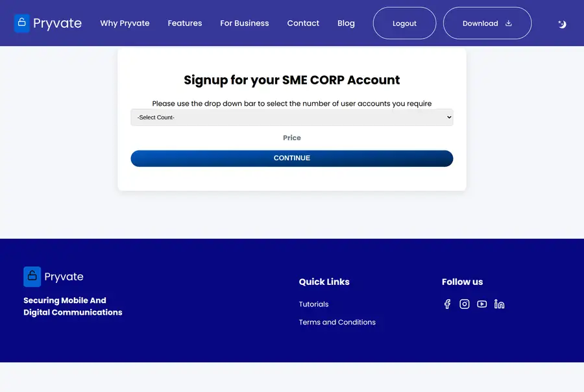Open the Features menu item
584x392 pixels.
[x=185, y=23]
